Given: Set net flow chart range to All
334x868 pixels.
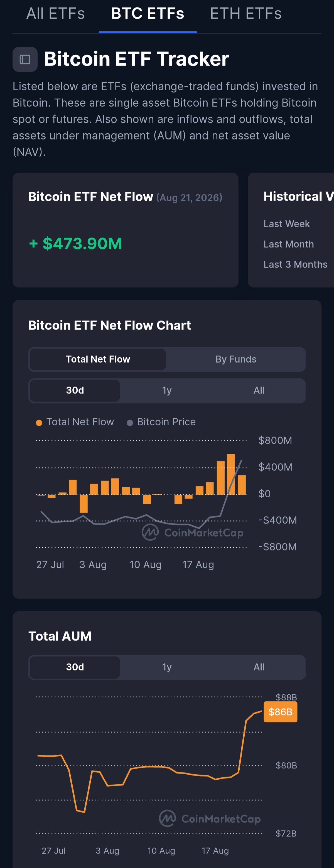Looking at the screenshot, I should tap(259, 391).
